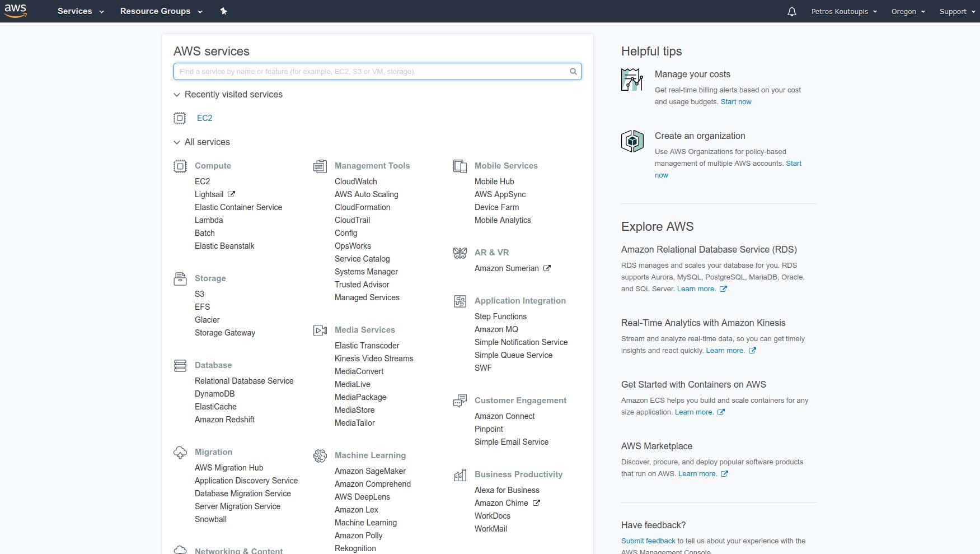Click the Database category icon
The width and height of the screenshot is (980, 554).
click(180, 365)
